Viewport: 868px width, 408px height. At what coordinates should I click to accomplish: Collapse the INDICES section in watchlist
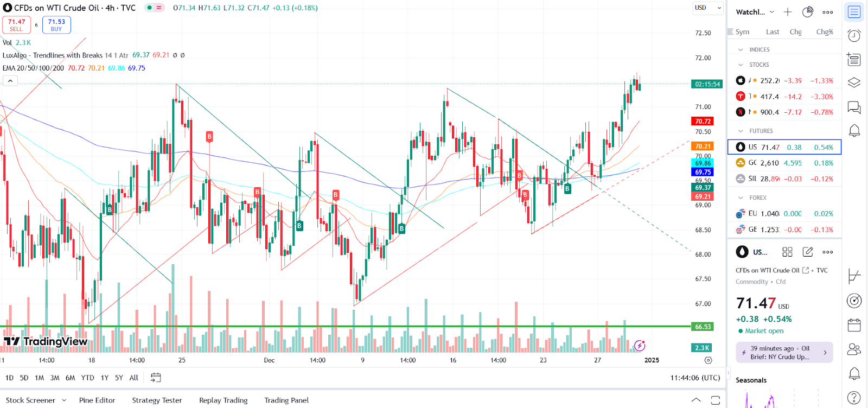coord(741,49)
